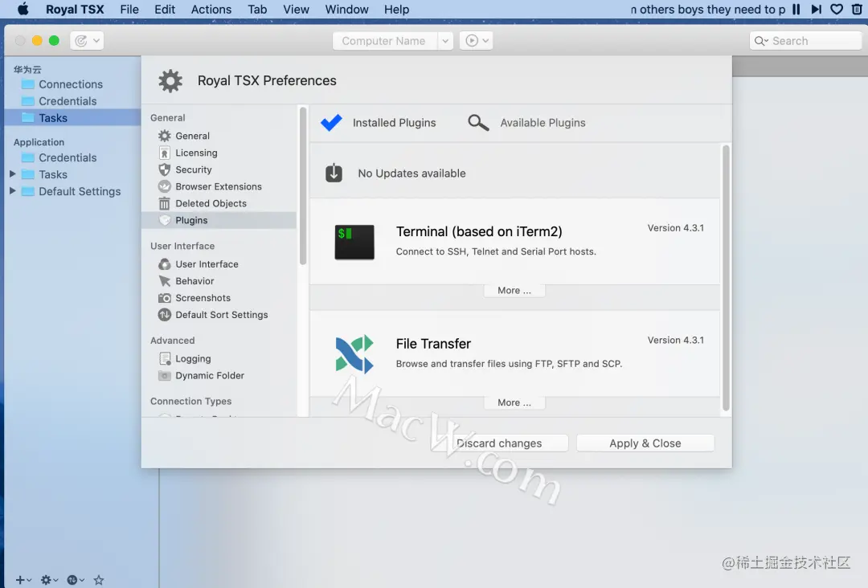Viewport: 868px width, 588px height.
Task: Open the bottom bar dropdown beside the gear
Action: click(x=76, y=580)
